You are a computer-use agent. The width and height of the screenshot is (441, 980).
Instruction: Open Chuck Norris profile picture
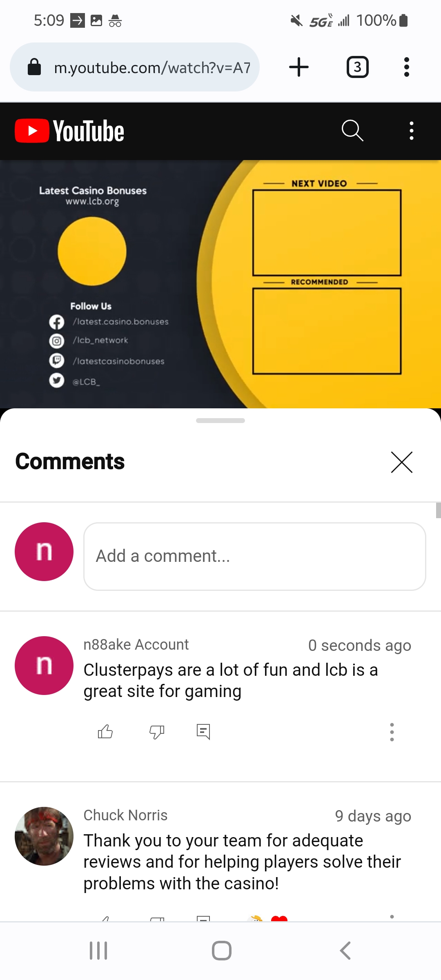44,836
